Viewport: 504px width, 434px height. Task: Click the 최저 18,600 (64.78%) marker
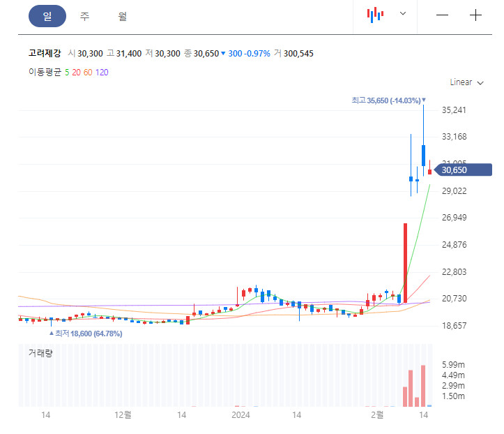86,334
